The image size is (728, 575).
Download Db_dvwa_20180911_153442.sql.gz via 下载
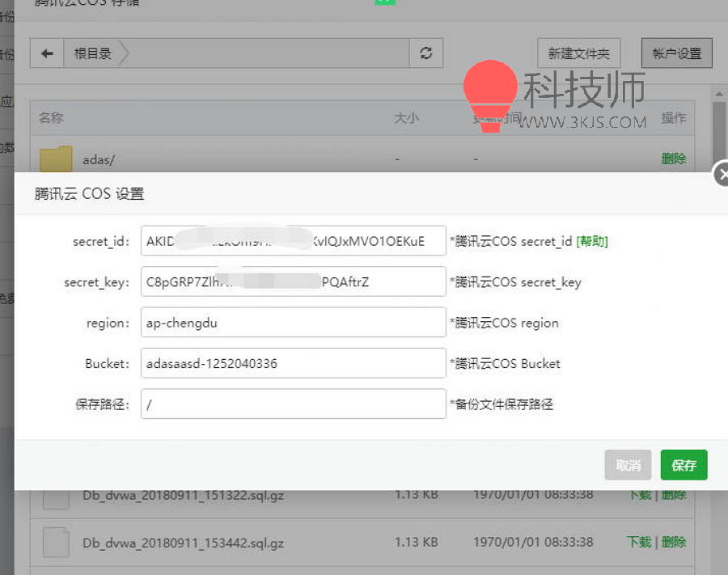pyautogui.click(x=639, y=542)
